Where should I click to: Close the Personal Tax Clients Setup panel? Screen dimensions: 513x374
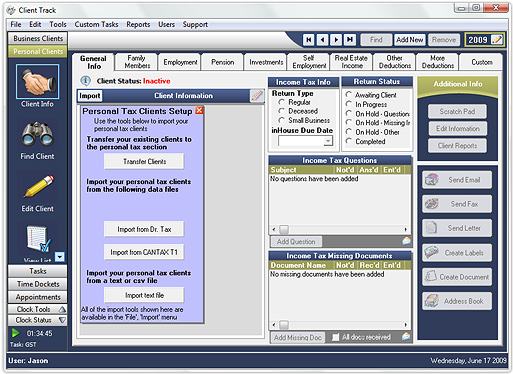[x=199, y=110]
